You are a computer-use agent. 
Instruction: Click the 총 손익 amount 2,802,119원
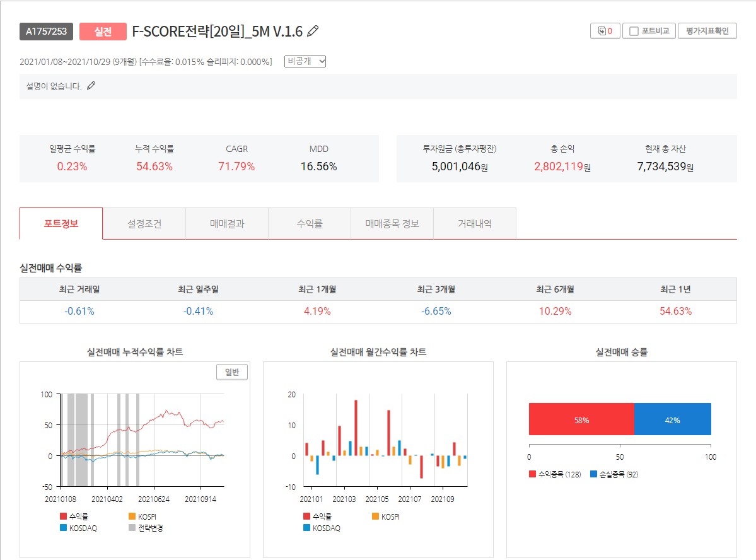[x=562, y=166]
